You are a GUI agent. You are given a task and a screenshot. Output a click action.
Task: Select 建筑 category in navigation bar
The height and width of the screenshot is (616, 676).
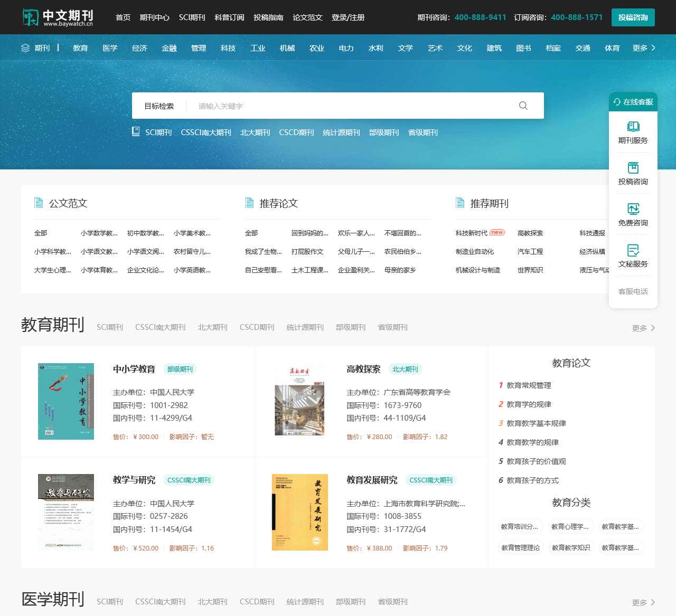click(x=494, y=48)
